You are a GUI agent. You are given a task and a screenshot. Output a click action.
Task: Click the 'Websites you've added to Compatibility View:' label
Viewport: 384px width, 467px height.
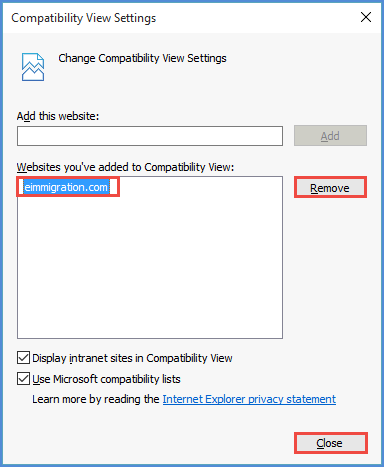(125, 167)
